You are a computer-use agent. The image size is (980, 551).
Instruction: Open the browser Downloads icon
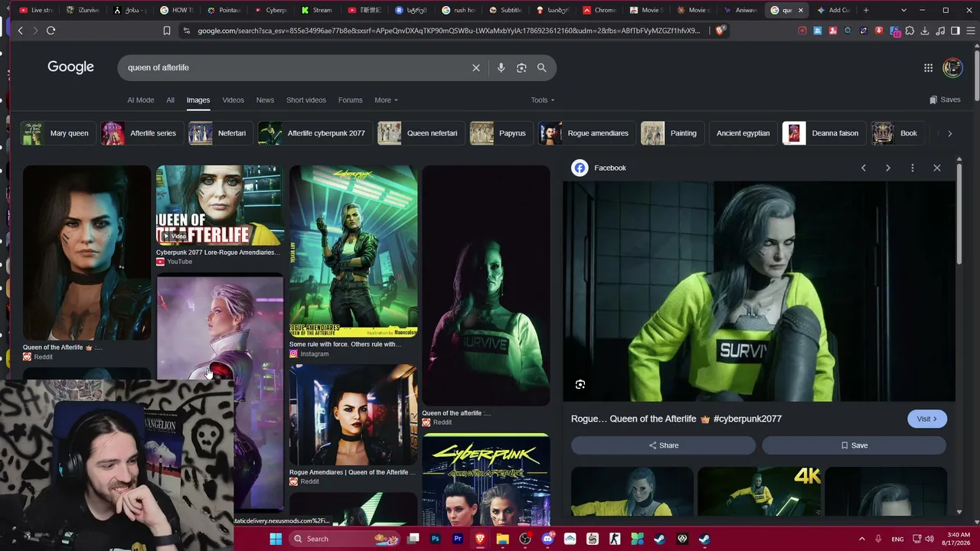(x=925, y=31)
